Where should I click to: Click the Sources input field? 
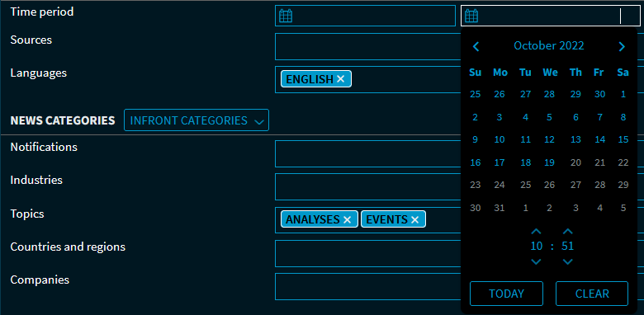pos(367,47)
